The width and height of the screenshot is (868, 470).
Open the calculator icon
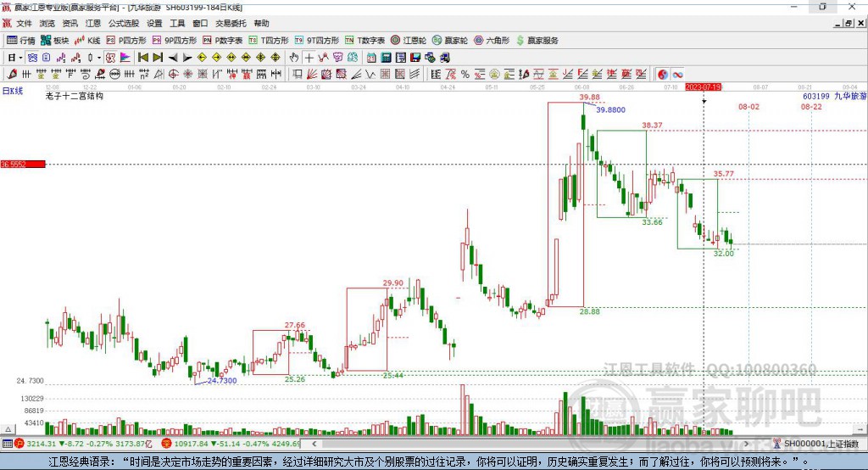coord(386,58)
